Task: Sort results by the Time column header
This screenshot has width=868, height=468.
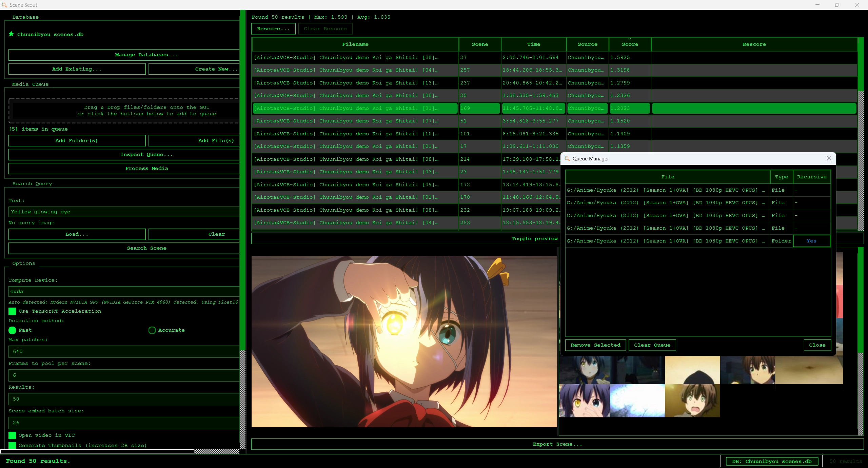Action: pyautogui.click(x=533, y=44)
